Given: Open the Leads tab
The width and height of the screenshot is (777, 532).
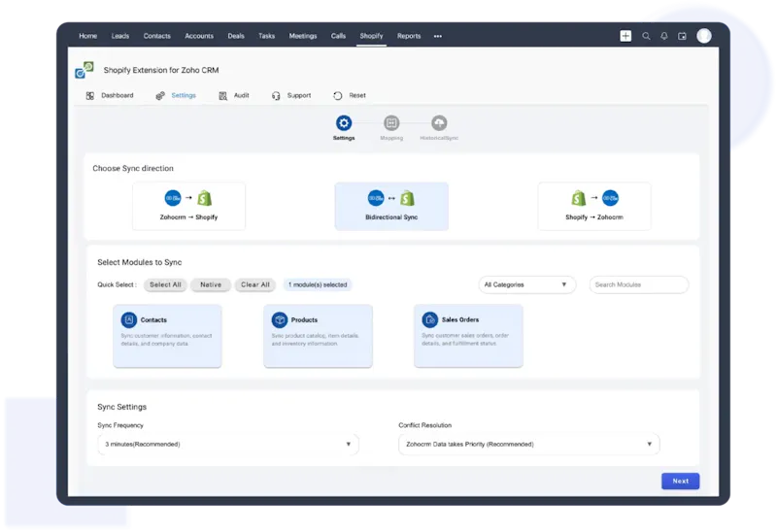Looking at the screenshot, I should tap(119, 36).
